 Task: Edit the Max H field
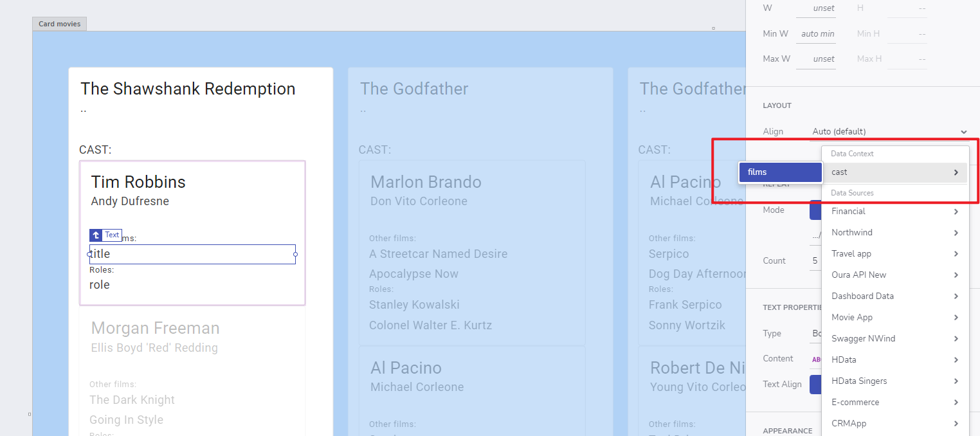(x=907, y=59)
